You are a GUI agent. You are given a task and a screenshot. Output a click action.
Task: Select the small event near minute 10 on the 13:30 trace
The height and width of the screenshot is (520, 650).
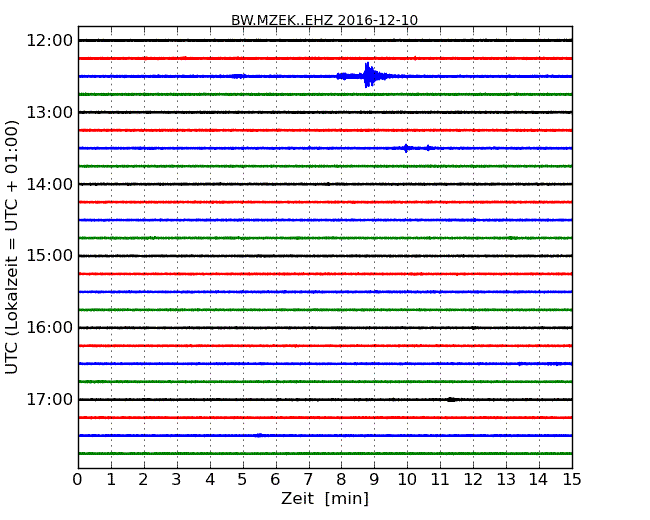(406, 148)
